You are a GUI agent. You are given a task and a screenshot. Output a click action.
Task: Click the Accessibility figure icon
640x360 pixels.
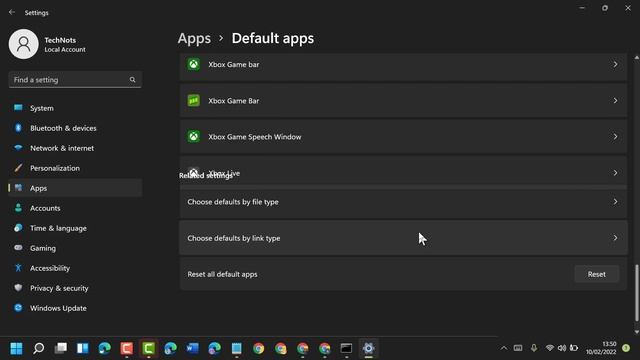click(x=18, y=268)
